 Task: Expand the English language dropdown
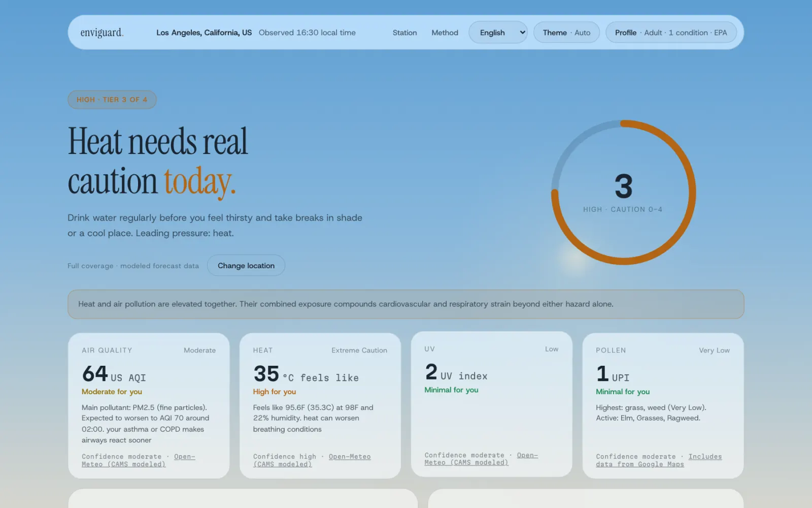pyautogui.click(x=498, y=33)
